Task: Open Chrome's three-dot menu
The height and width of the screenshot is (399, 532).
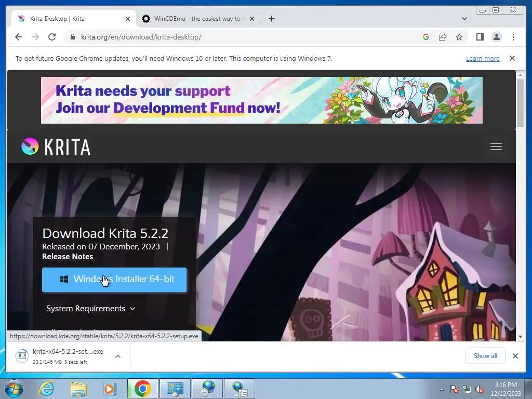Action: tap(513, 37)
